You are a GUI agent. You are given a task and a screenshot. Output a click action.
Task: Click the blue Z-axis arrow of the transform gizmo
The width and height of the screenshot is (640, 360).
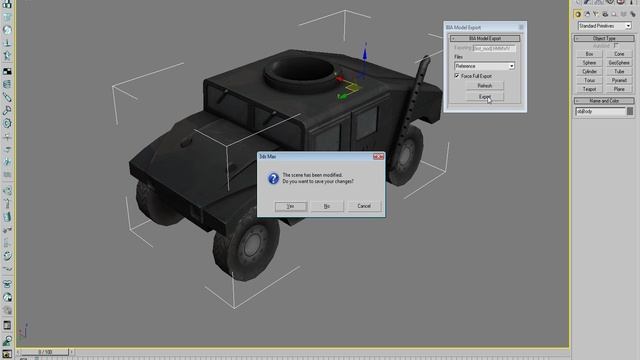tap(364, 54)
